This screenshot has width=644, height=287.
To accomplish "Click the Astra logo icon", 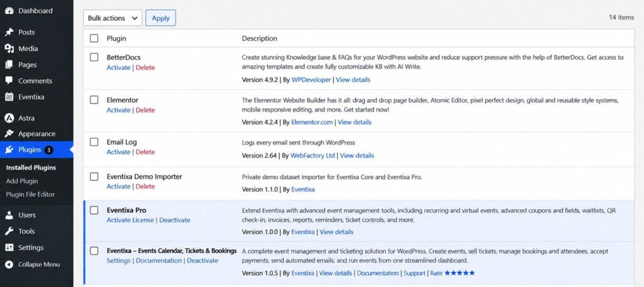I will coord(9,118).
